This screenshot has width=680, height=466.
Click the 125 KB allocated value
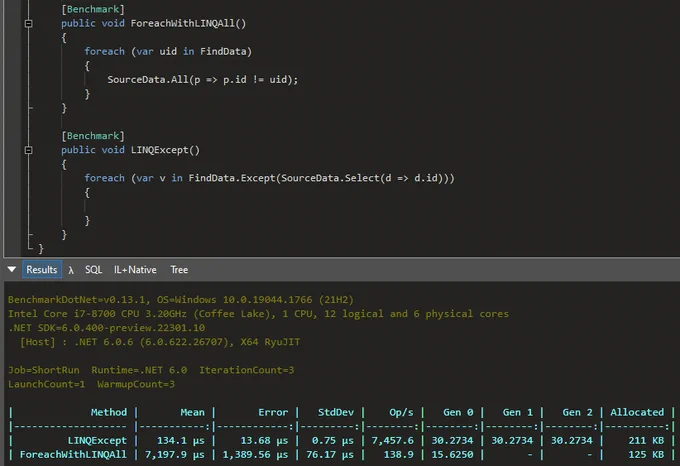point(646,455)
